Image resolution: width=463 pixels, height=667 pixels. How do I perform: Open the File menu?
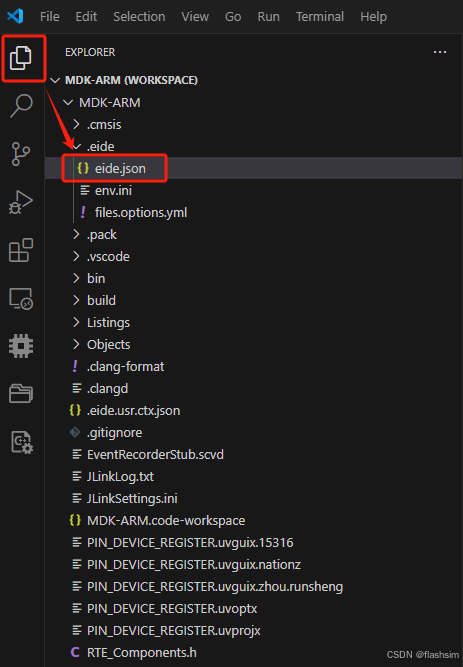(50, 17)
